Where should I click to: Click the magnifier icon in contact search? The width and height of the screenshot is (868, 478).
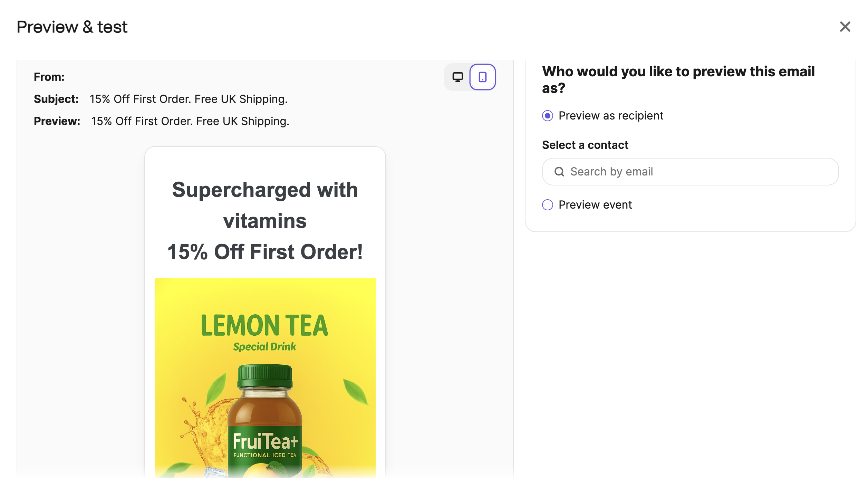pyautogui.click(x=559, y=172)
